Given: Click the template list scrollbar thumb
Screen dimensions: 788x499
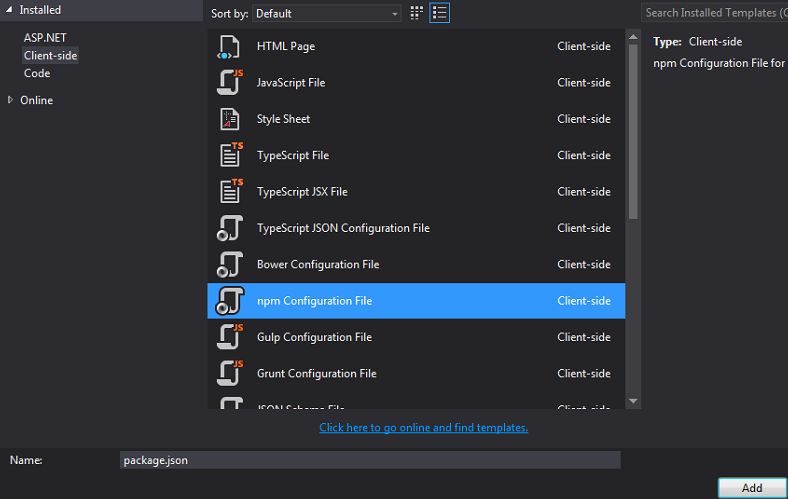Looking at the screenshot, I should pos(633,132).
